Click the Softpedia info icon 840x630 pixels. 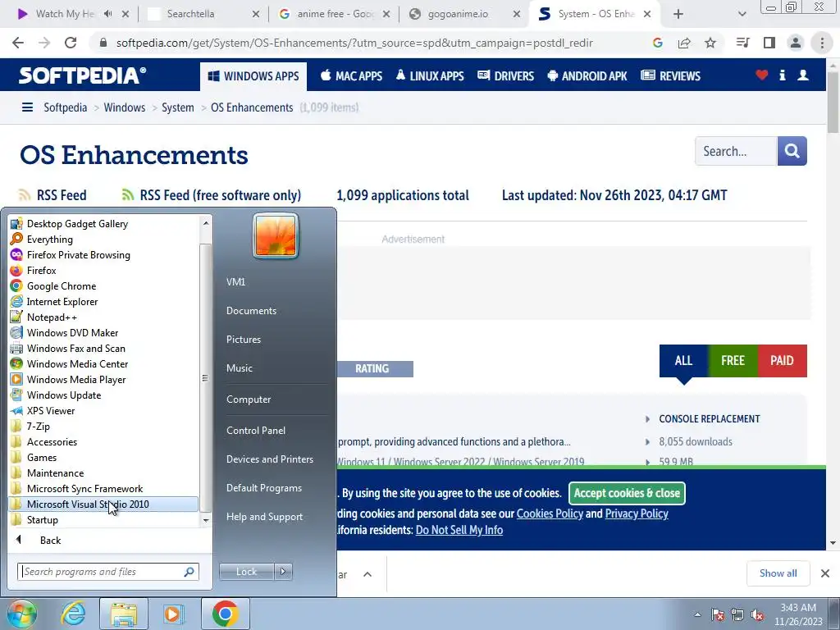[x=783, y=75]
